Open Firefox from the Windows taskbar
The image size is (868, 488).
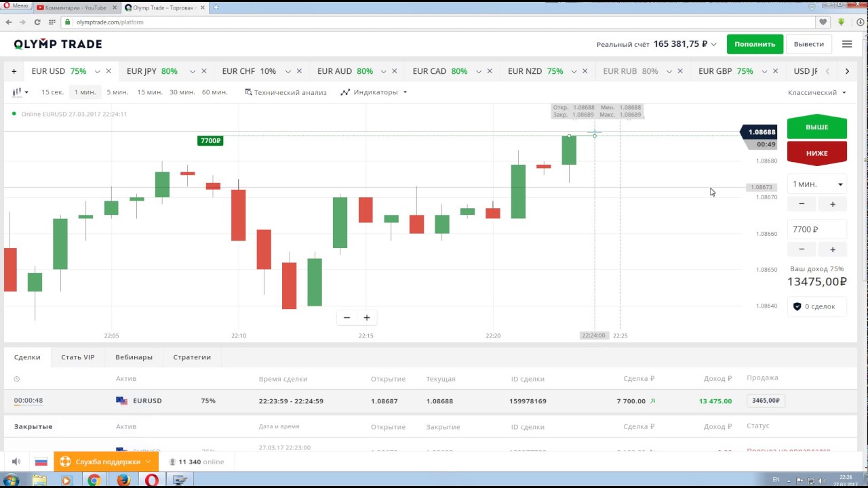click(x=123, y=480)
